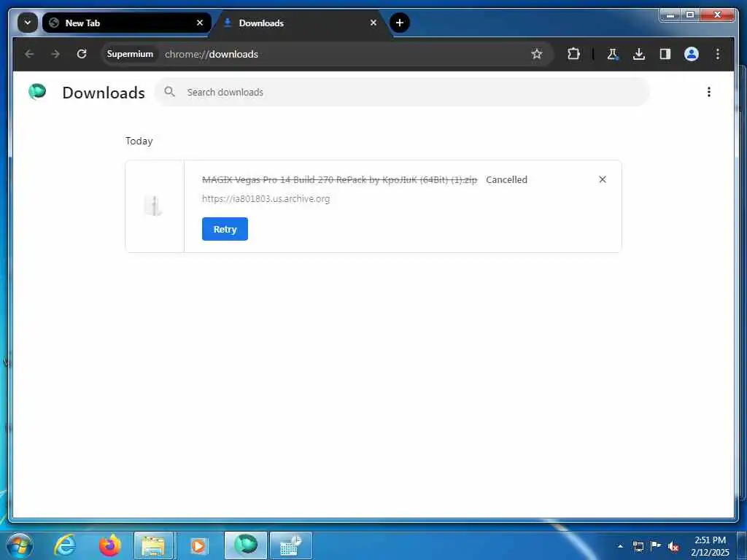
Task: Open the Labs experiments flask icon
Action: pyautogui.click(x=613, y=54)
